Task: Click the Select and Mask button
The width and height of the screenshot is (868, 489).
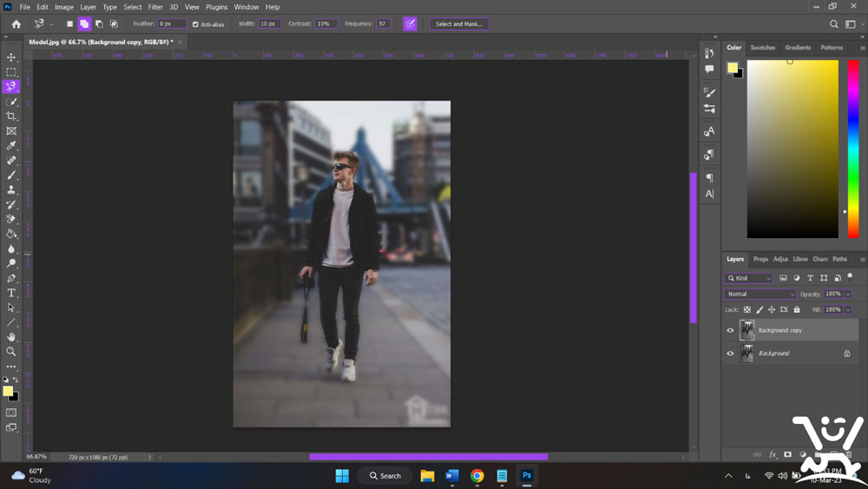Action: pos(459,23)
